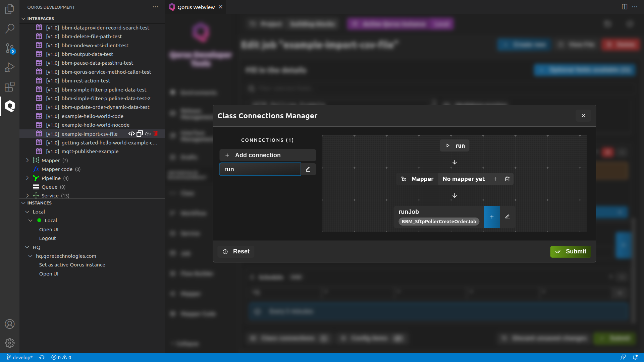Open mqtt-publisher-example interface
The width and height of the screenshot is (644, 362).
(x=90, y=151)
